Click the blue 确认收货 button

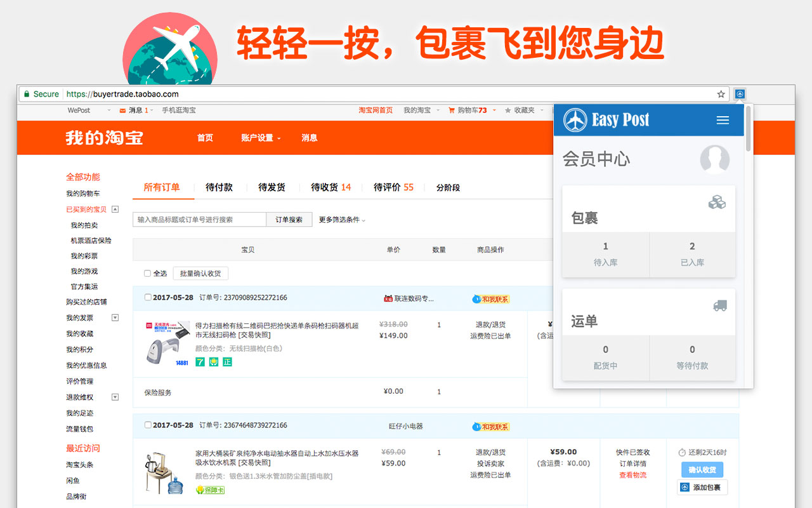[x=702, y=470]
